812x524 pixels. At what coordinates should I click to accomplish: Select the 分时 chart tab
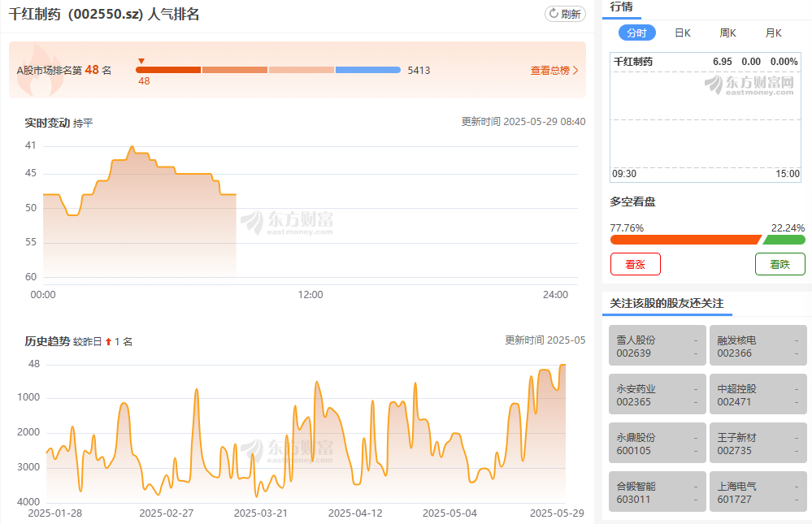pos(637,33)
